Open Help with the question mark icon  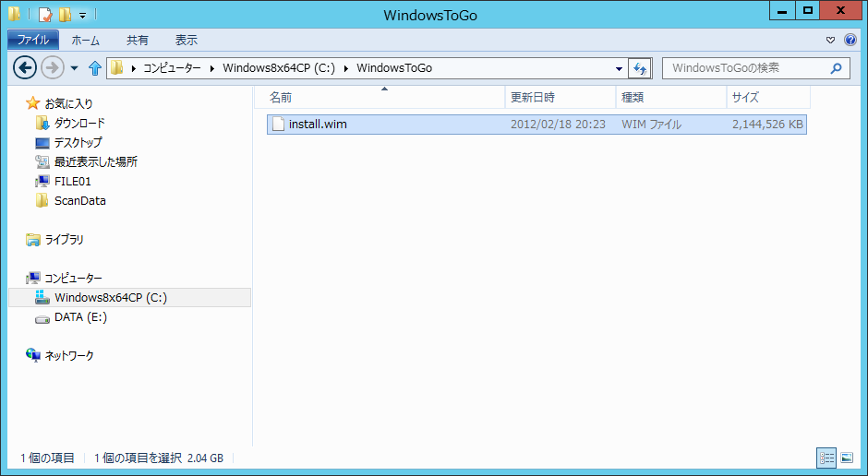point(850,40)
